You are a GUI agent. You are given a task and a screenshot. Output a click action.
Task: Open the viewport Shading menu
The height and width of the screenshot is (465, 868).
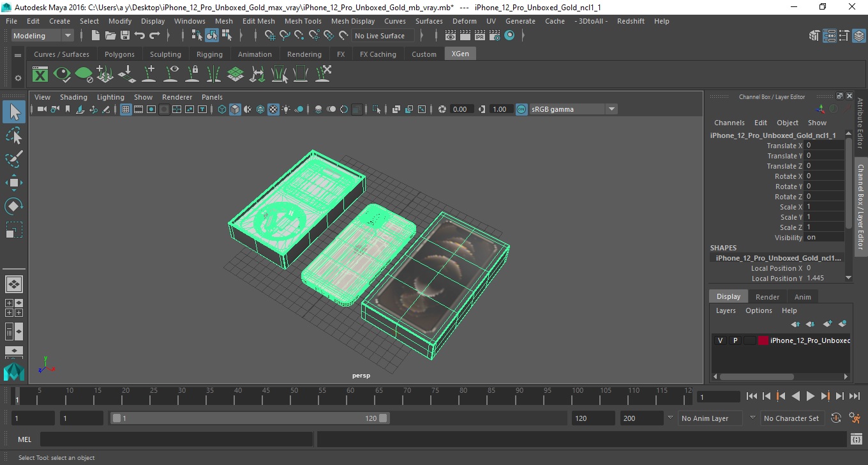pyautogui.click(x=73, y=97)
